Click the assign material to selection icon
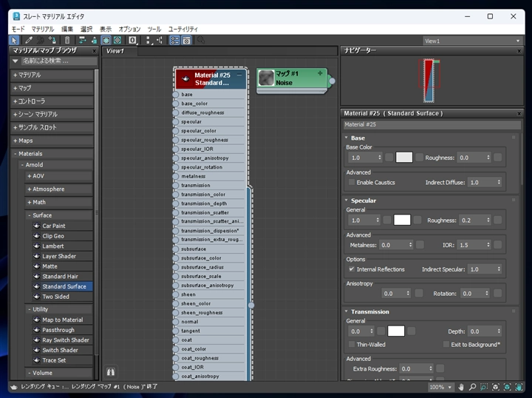 point(52,41)
